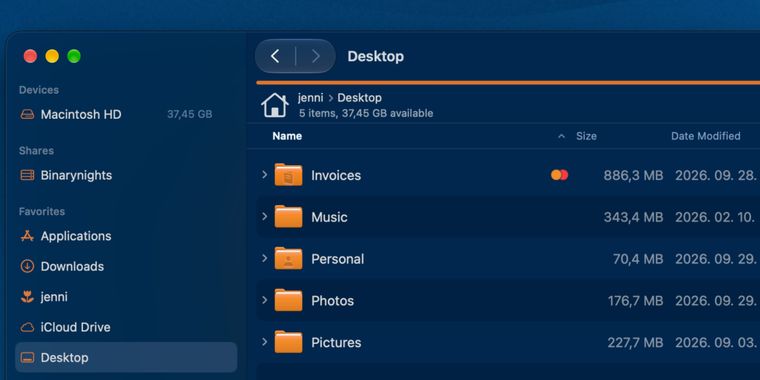This screenshot has height=380, width=760.
Task: Sort by the Name column header
Action: click(x=287, y=136)
